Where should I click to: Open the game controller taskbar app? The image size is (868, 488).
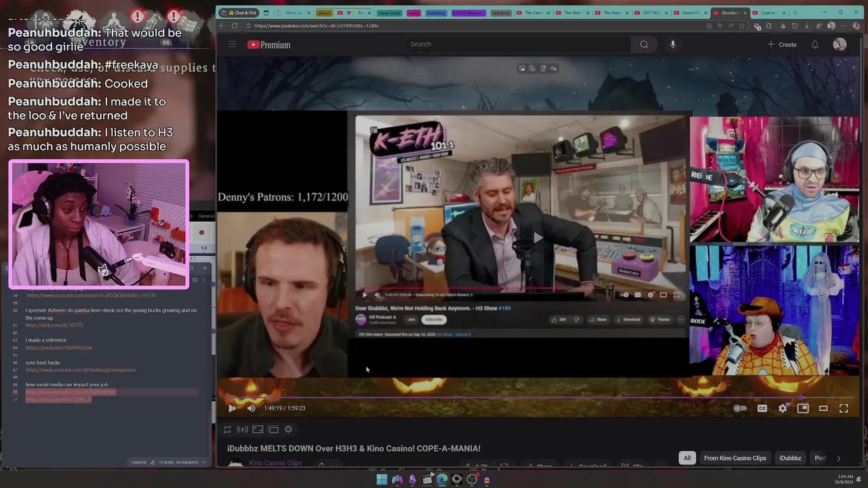click(397, 480)
